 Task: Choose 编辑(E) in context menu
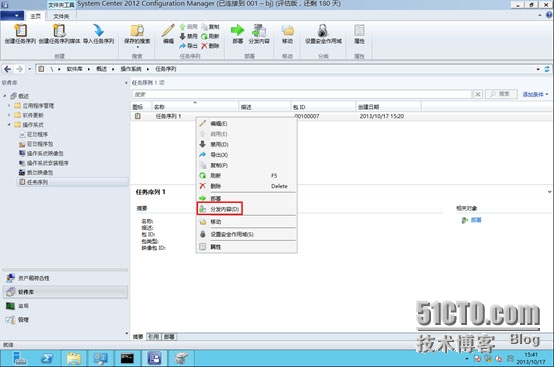(246, 124)
